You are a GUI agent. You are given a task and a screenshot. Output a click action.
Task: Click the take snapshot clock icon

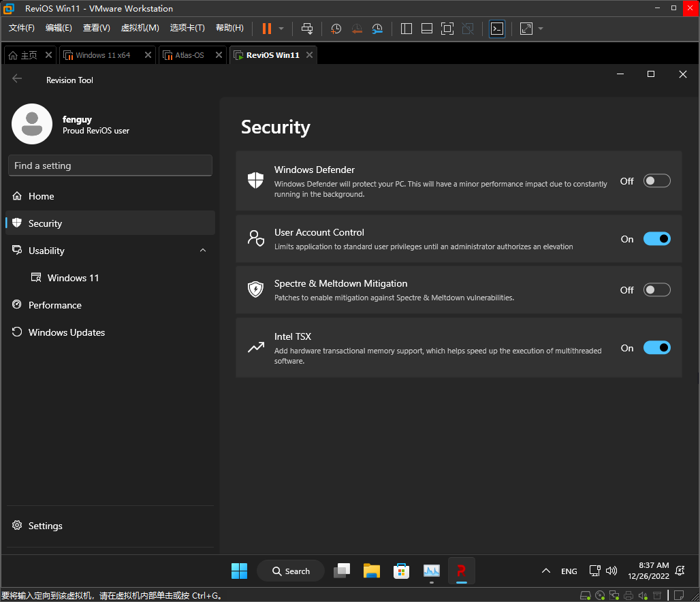pyautogui.click(x=336, y=29)
